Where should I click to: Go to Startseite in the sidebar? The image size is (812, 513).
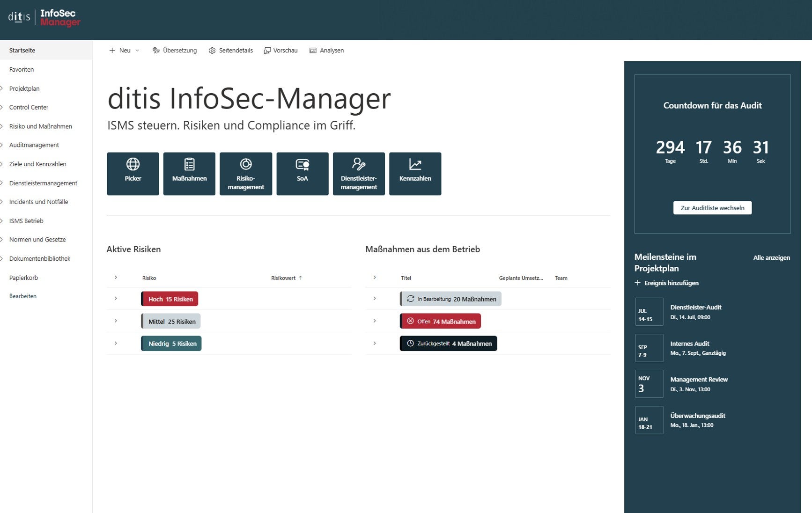click(46, 50)
